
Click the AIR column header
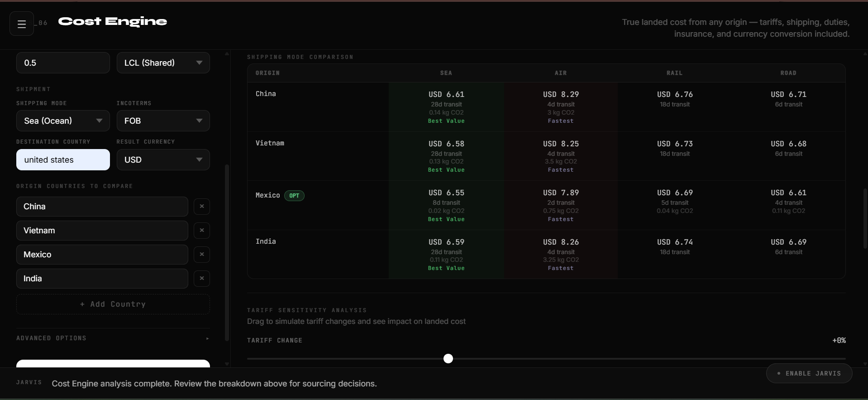click(561, 73)
